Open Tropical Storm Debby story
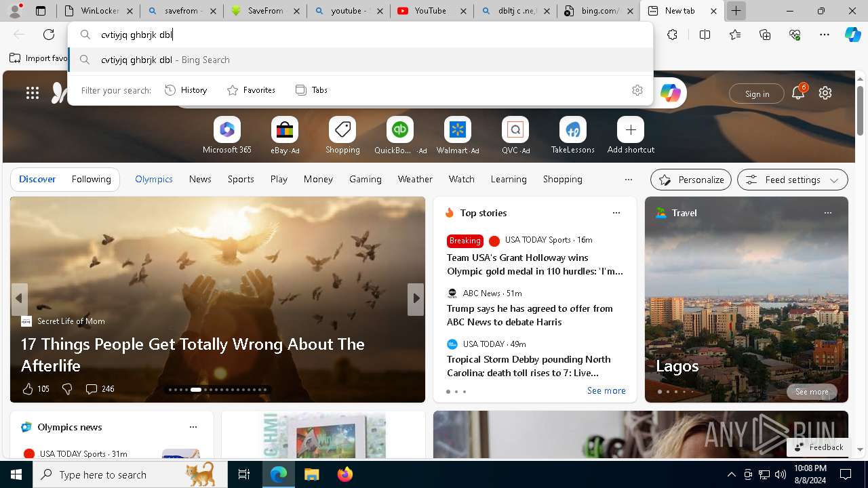 [x=529, y=366]
